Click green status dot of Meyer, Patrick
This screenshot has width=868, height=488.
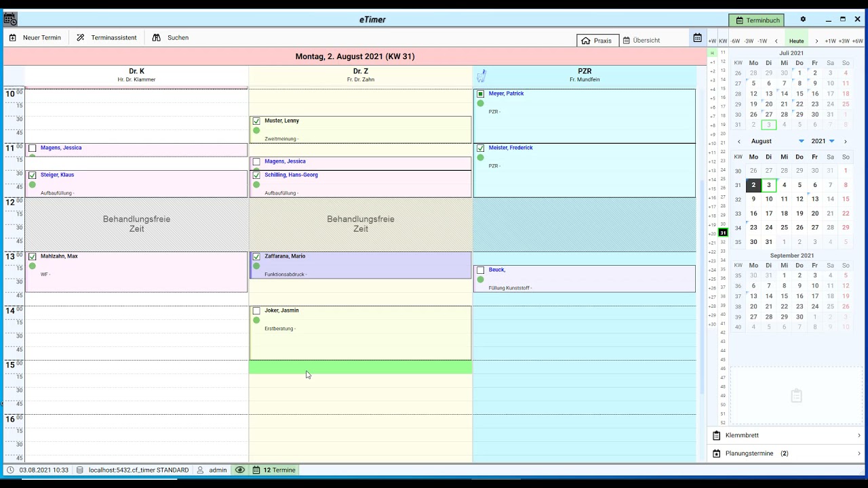[480, 103]
